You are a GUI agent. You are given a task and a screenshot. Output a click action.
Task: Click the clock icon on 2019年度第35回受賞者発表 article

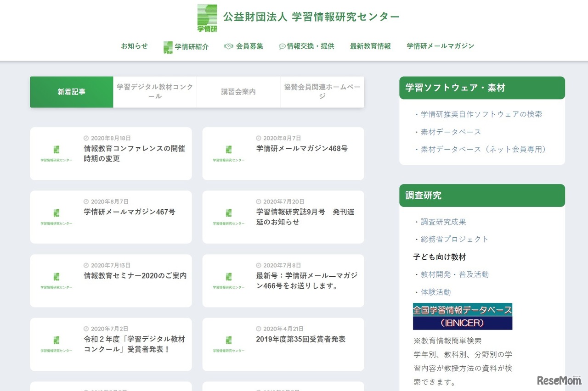coord(258,329)
